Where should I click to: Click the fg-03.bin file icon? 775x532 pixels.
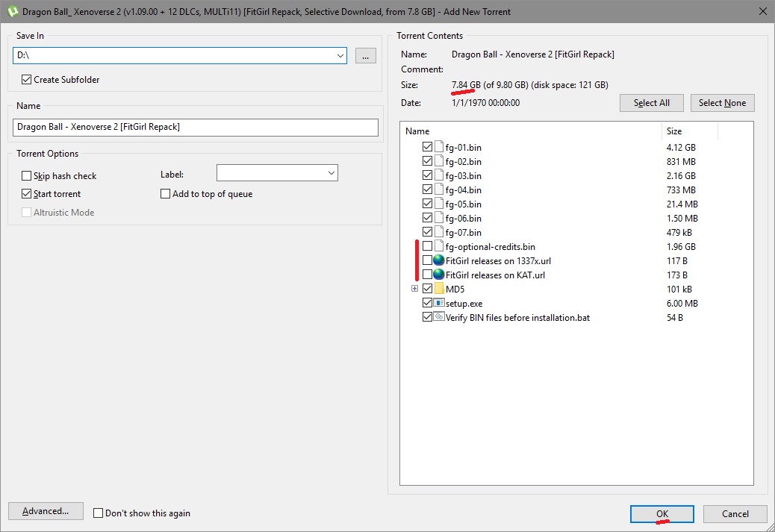pos(439,175)
